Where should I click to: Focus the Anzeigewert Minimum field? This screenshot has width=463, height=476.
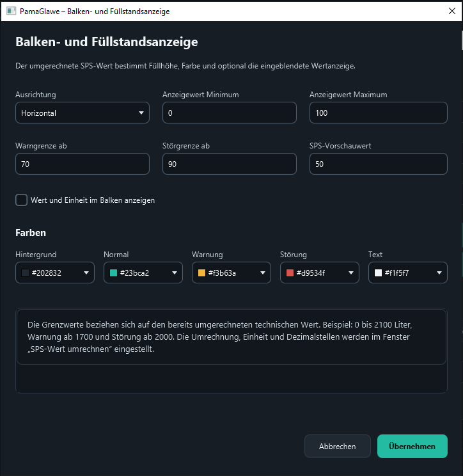(230, 113)
